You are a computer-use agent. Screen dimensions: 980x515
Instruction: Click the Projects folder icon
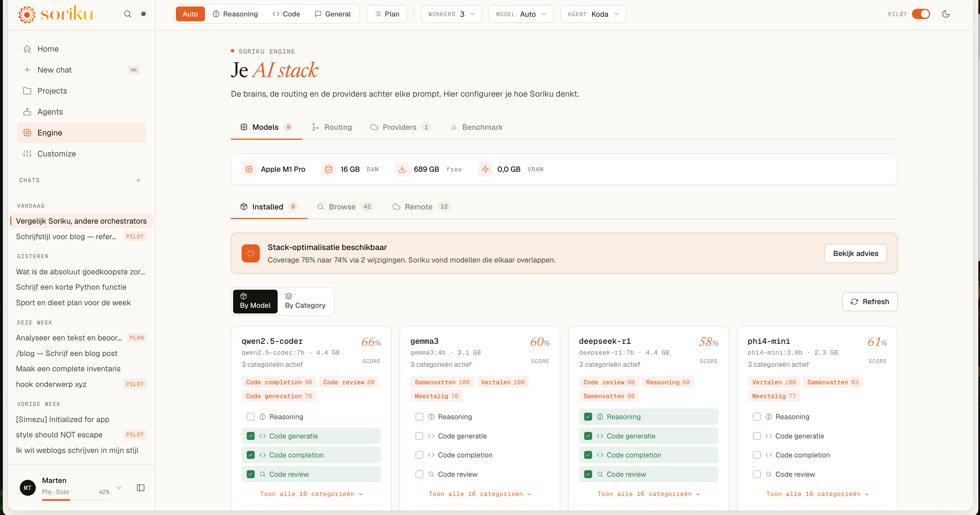point(27,90)
